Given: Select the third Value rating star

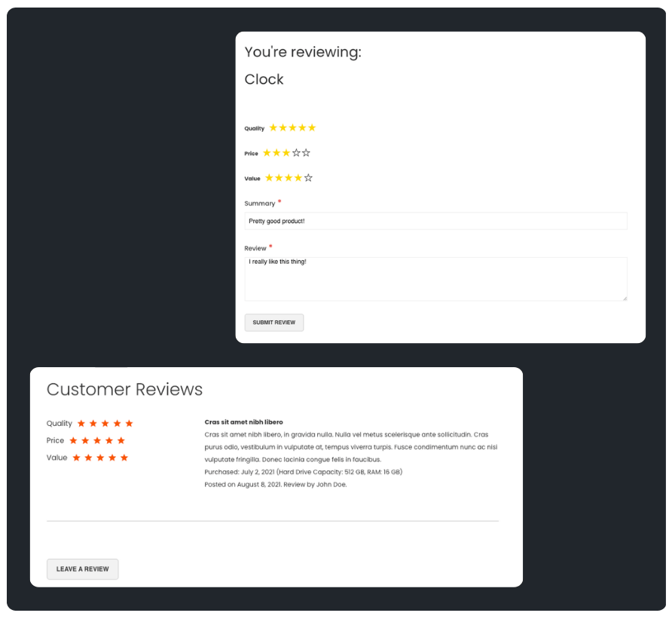Looking at the screenshot, I should 289,178.
